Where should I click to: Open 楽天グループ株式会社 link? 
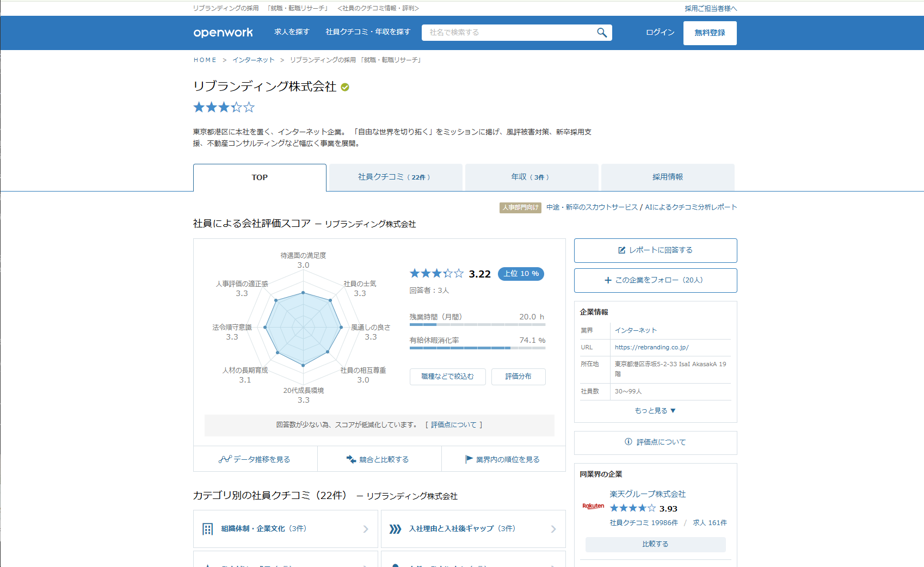[648, 494]
